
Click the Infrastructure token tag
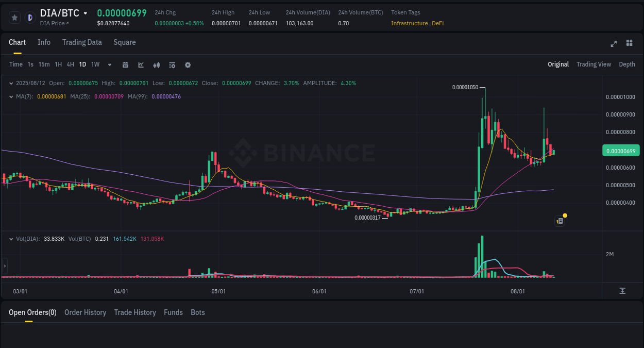coord(409,23)
